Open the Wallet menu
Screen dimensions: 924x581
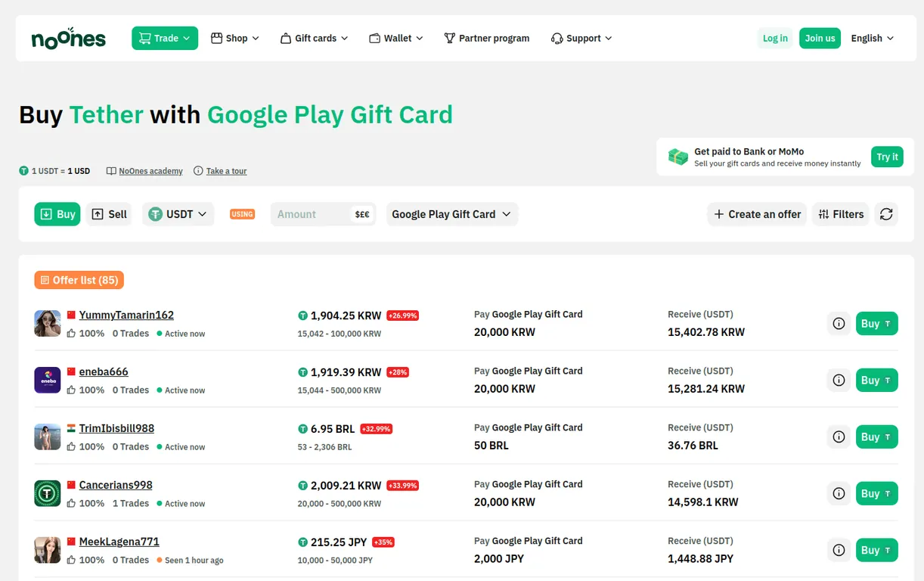(396, 39)
